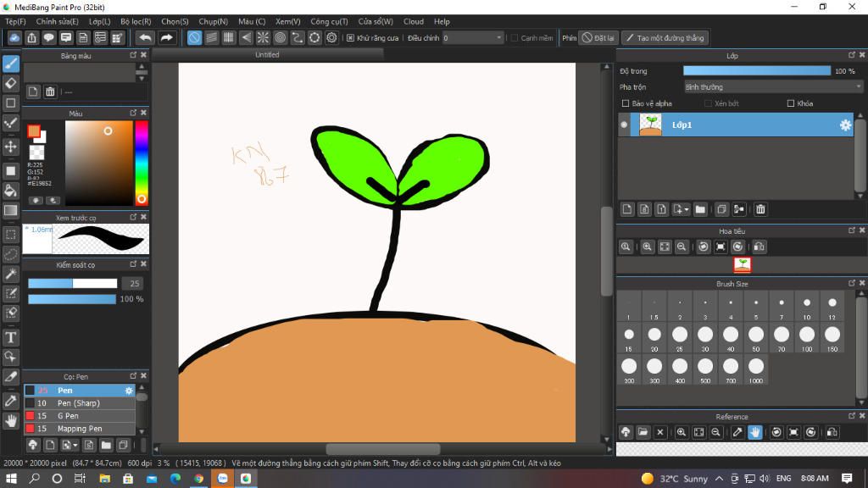Zoom out in the Reference panel
The width and height of the screenshot is (868, 488).
click(x=715, y=432)
